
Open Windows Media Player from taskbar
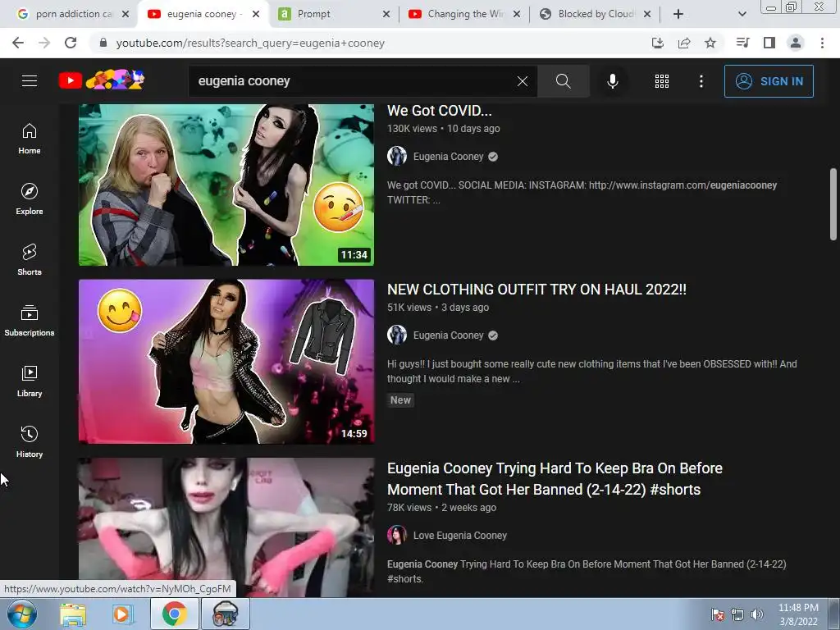tap(122, 614)
